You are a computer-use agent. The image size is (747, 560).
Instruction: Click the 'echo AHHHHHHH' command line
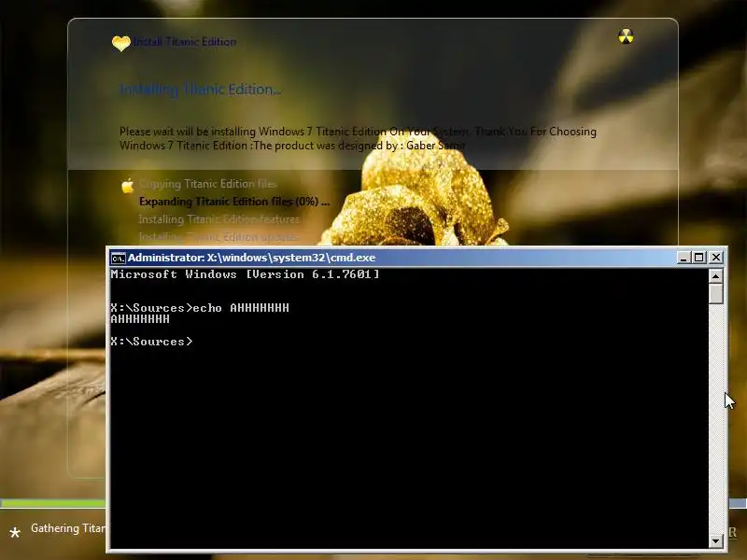pos(200,308)
